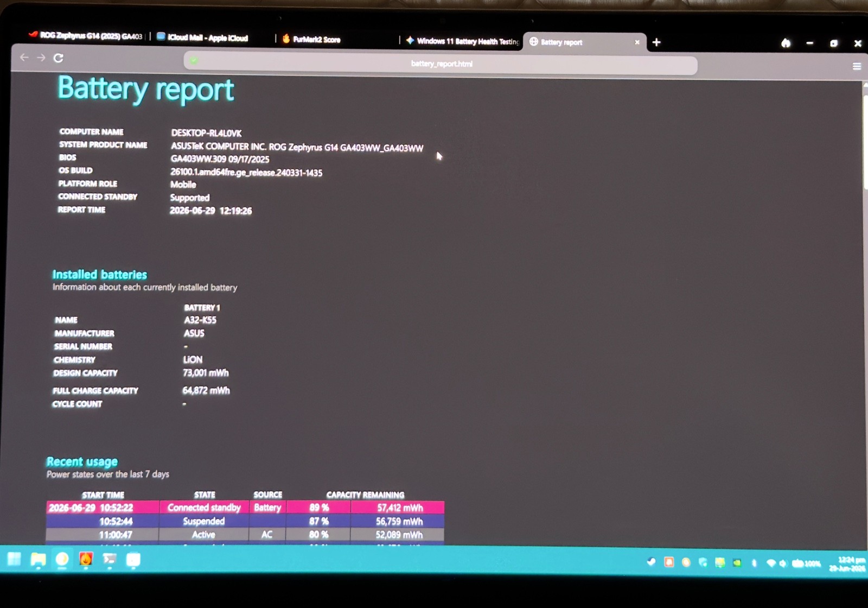868x608 pixels.
Task: Switch to Windows 11 Battery Health Testing tab
Action: (x=463, y=41)
